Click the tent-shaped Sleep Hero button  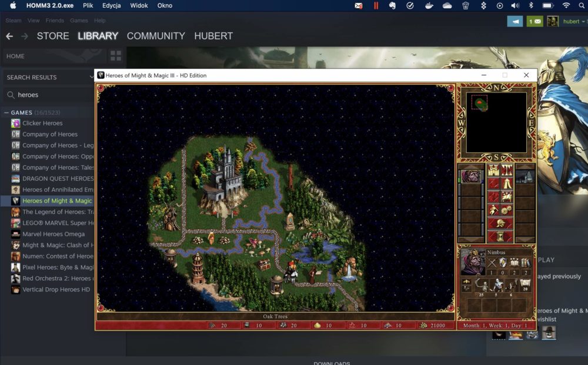pos(507,184)
